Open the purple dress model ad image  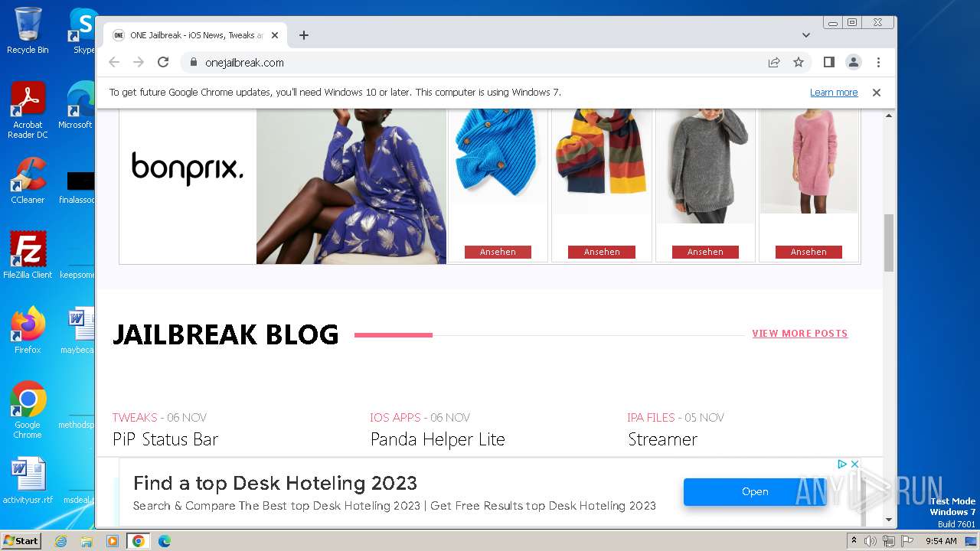click(x=351, y=186)
